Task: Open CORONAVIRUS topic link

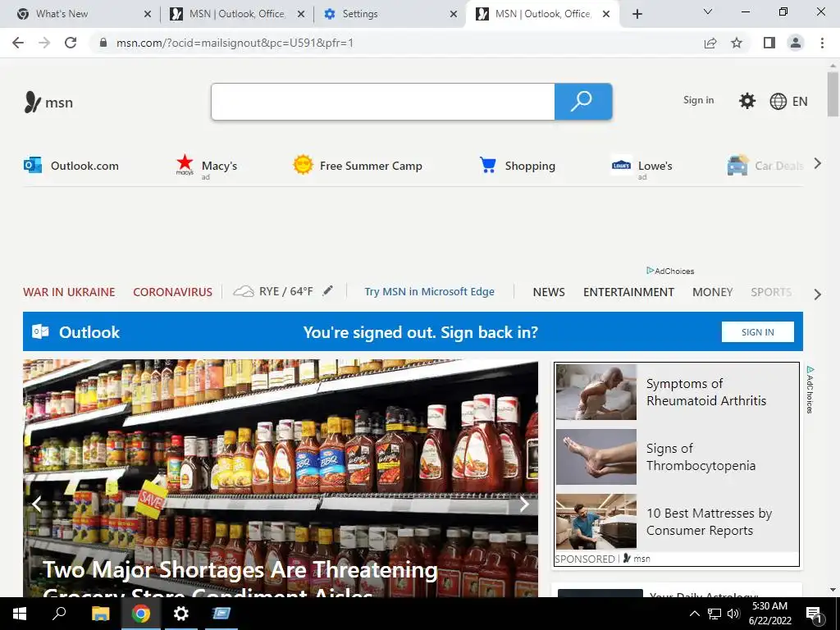Action: 172,292
